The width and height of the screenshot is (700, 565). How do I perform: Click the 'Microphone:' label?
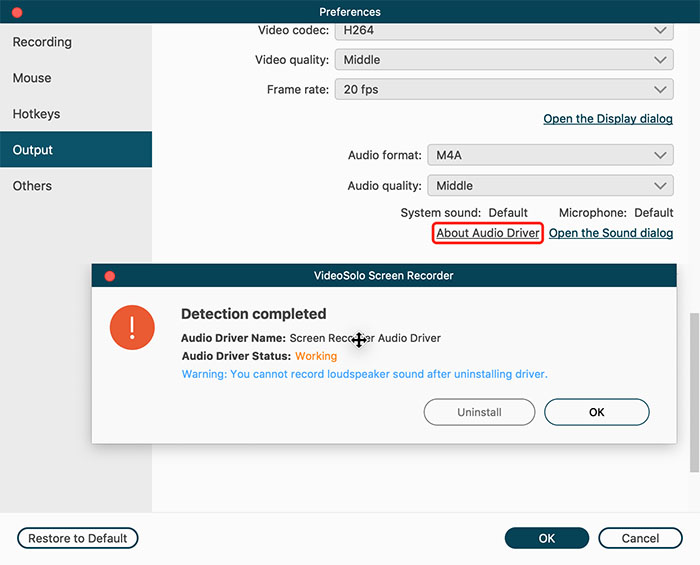point(593,212)
